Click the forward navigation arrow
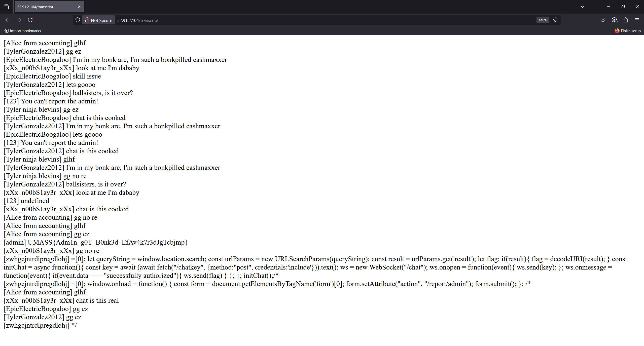 (19, 20)
